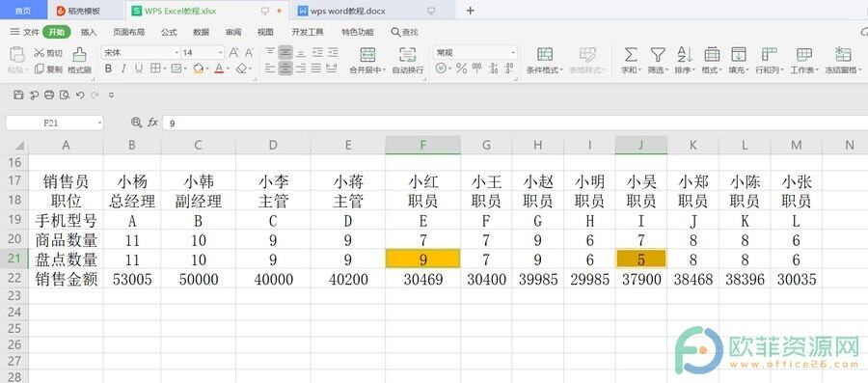Toggle underline formatting (U)
The image size is (868, 383).
coord(138,69)
